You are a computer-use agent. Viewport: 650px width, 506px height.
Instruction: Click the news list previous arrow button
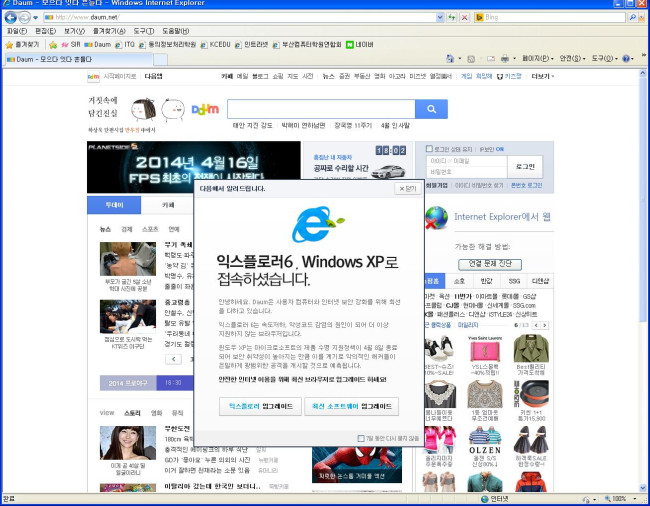[173, 359]
